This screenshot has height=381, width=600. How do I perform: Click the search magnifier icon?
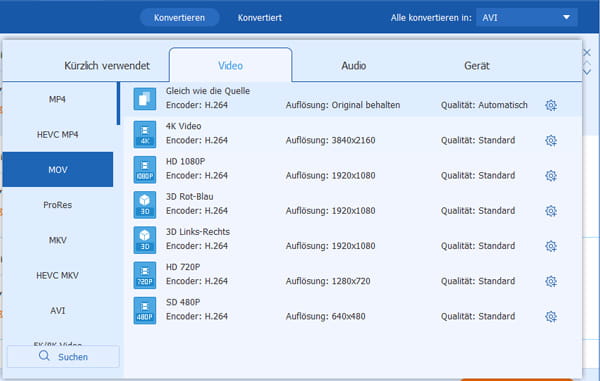(44, 356)
